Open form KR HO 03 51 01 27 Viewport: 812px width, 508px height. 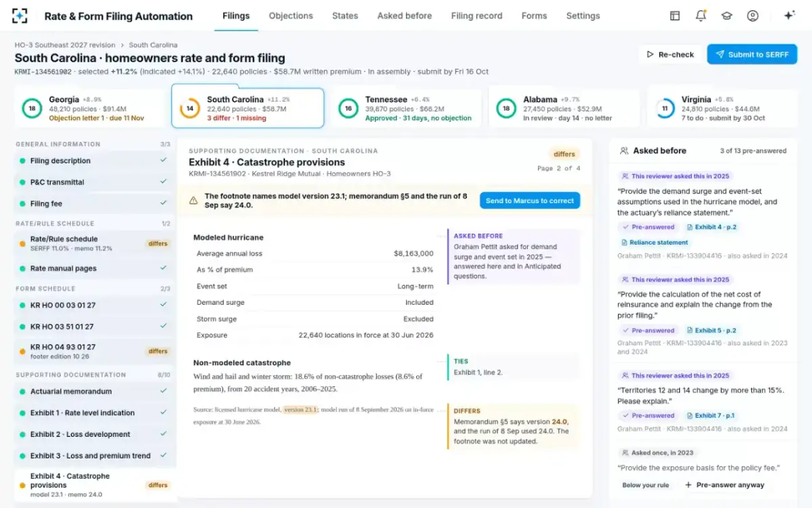[x=95, y=326]
